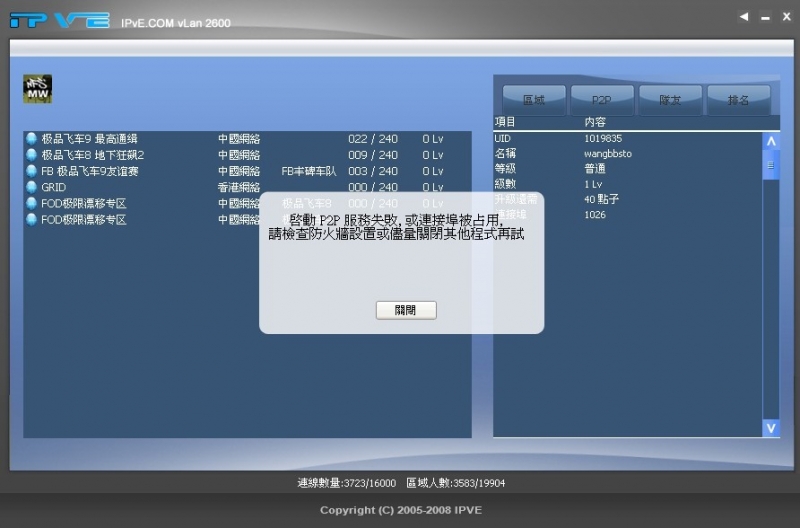This screenshot has width=800, height=528.
Task: Click the 項目 column header
Action: pos(505,122)
